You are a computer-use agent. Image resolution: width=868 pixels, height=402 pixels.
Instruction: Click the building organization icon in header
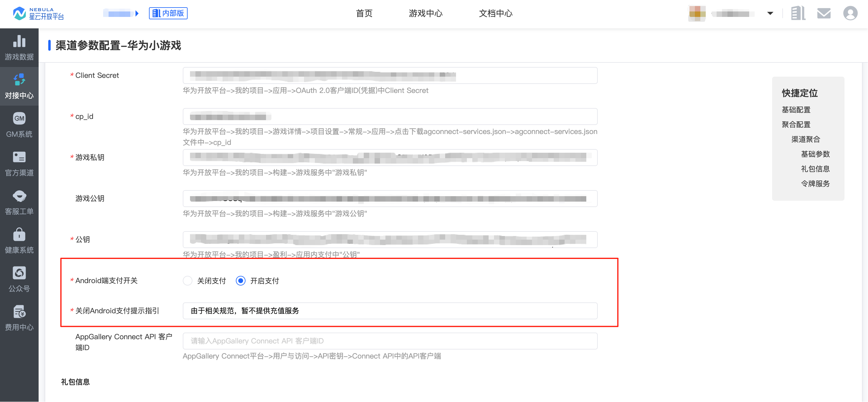point(798,14)
